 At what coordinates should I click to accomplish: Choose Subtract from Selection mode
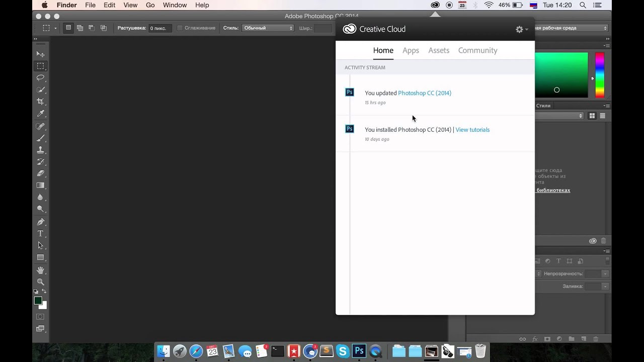pyautogui.click(x=92, y=28)
